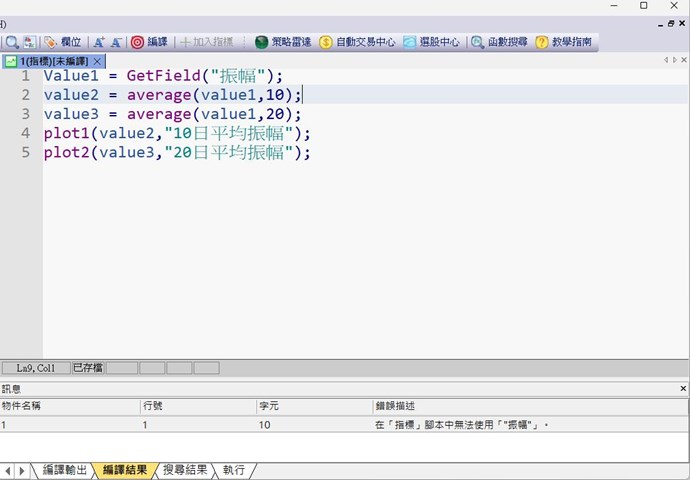This screenshot has height=480, width=690.
Task: Sort messages by 錯誤描述 column header
Action: pyautogui.click(x=528, y=406)
